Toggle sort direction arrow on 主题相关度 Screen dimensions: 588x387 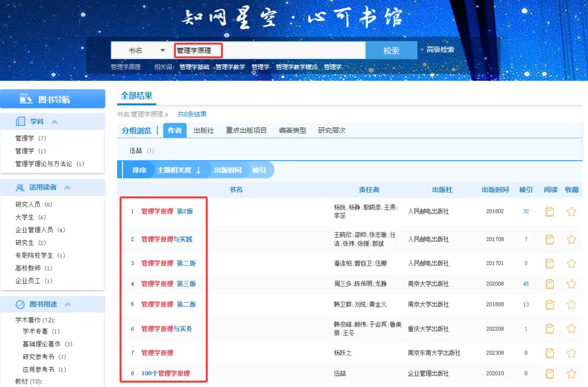(x=199, y=170)
